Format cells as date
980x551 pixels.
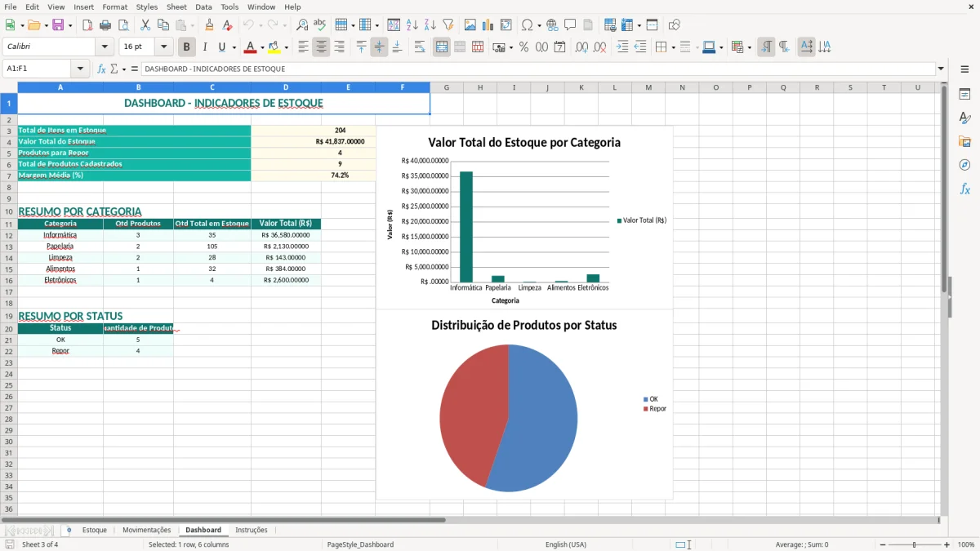560,47
